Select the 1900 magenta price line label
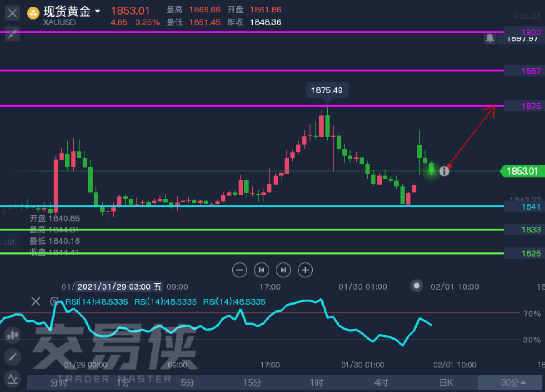The height and width of the screenshot is (392, 545). click(531, 32)
